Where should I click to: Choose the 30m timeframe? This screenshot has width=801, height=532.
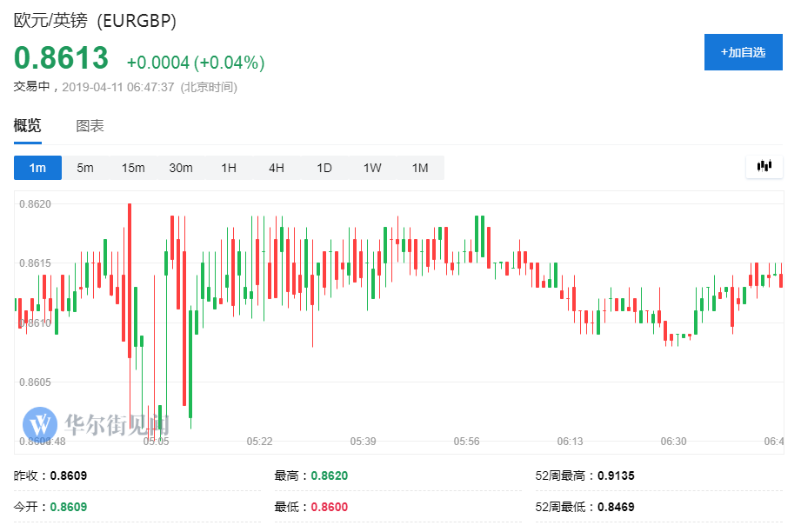pyautogui.click(x=181, y=168)
